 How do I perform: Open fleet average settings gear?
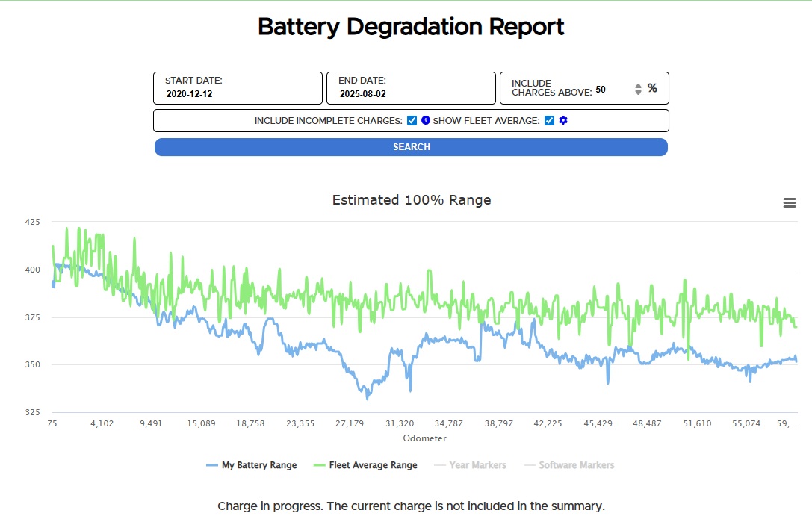[x=563, y=120]
